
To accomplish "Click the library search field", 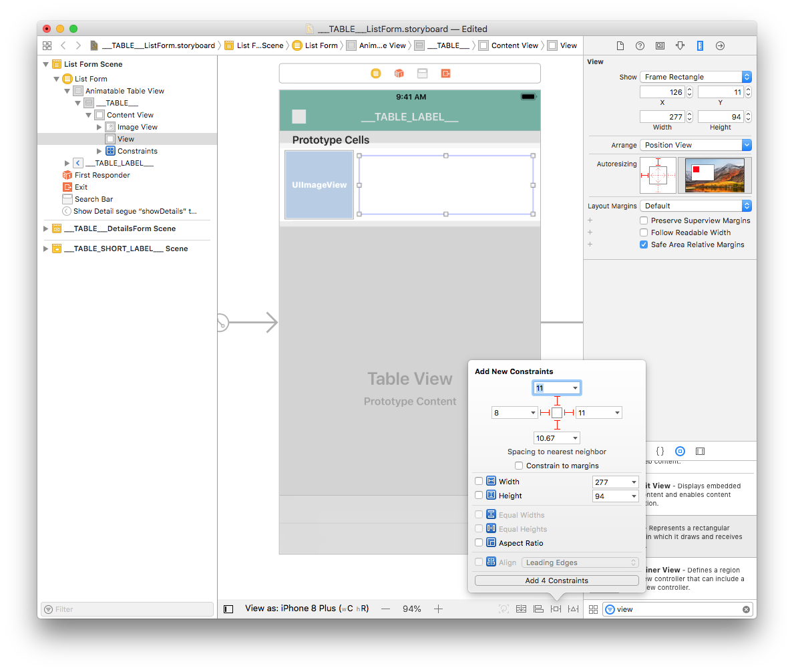I will tap(678, 609).
